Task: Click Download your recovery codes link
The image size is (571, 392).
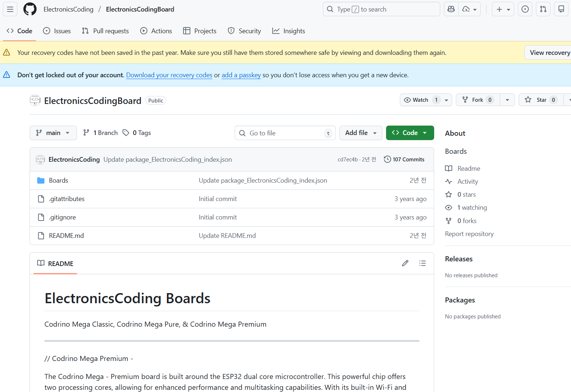Action: coord(169,75)
